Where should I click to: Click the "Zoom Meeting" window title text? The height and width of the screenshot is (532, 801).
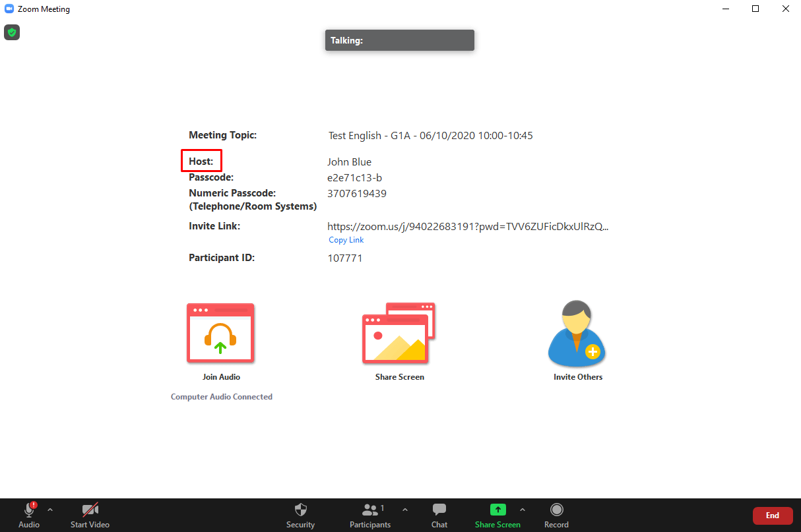pos(44,9)
